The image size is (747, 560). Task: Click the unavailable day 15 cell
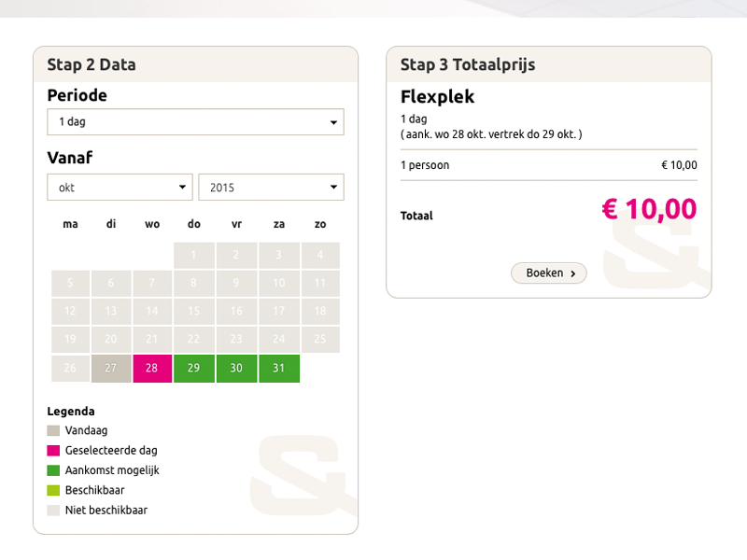(194, 312)
